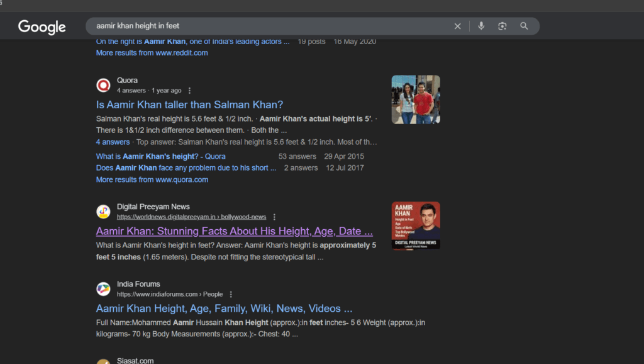This screenshot has width=644, height=364.
Task: Click the magnifier search icon
Action: click(x=524, y=26)
